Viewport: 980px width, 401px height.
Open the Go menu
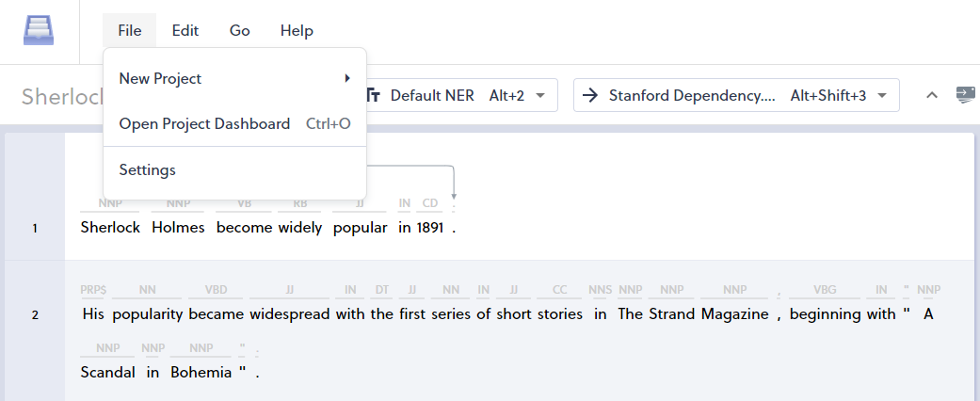240,31
